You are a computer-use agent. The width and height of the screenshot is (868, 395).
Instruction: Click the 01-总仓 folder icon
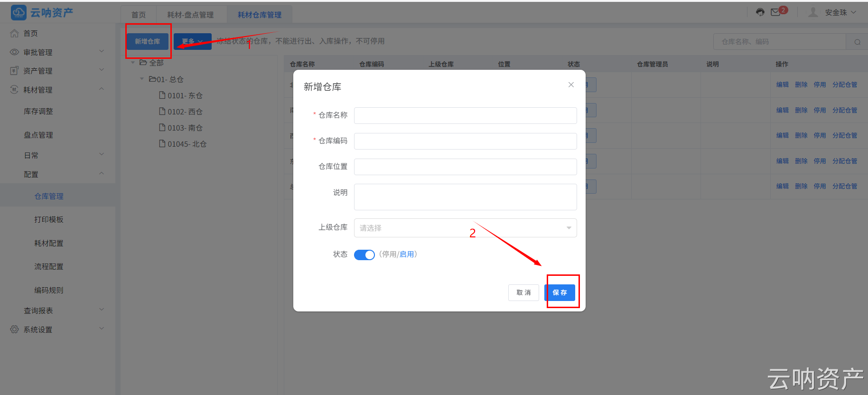click(x=152, y=79)
